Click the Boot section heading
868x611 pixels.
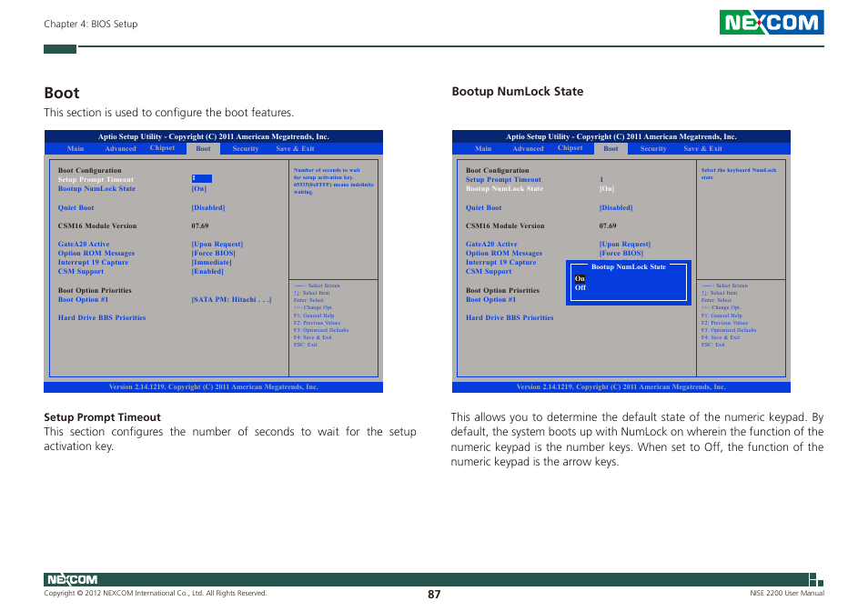[x=62, y=93]
